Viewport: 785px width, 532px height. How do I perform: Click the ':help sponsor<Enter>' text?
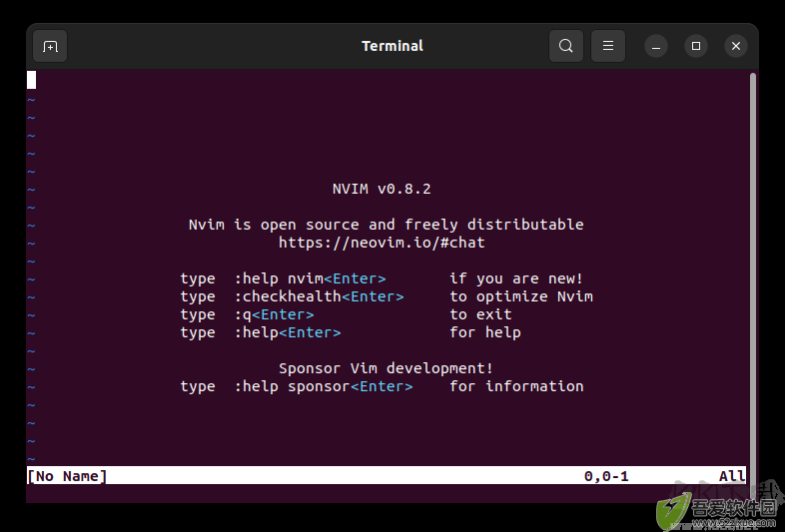[324, 386]
